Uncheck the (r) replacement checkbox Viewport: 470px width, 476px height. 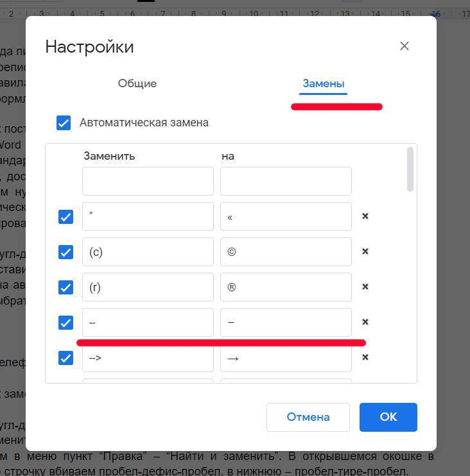(x=65, y=287)
